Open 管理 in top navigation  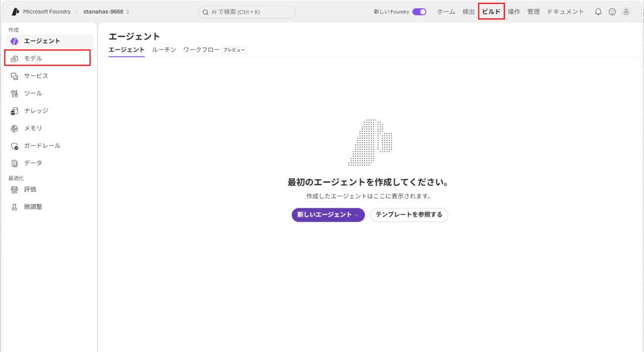tap(534, 11)
